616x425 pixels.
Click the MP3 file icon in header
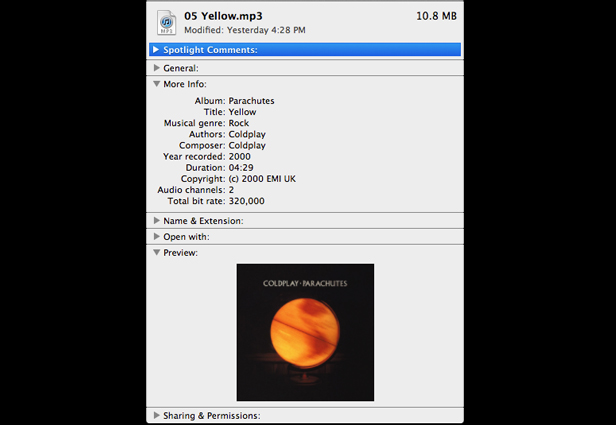[x=167, y=22]
